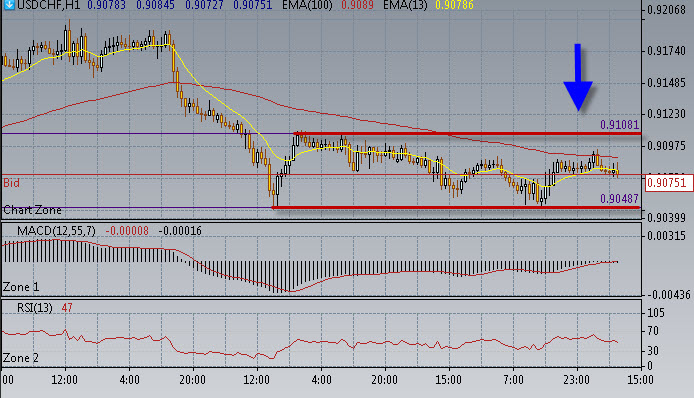This screenshot has width=694, height=398.
Task: Click the close price 0.90751 in header
Action: click(x=252, y=5)
